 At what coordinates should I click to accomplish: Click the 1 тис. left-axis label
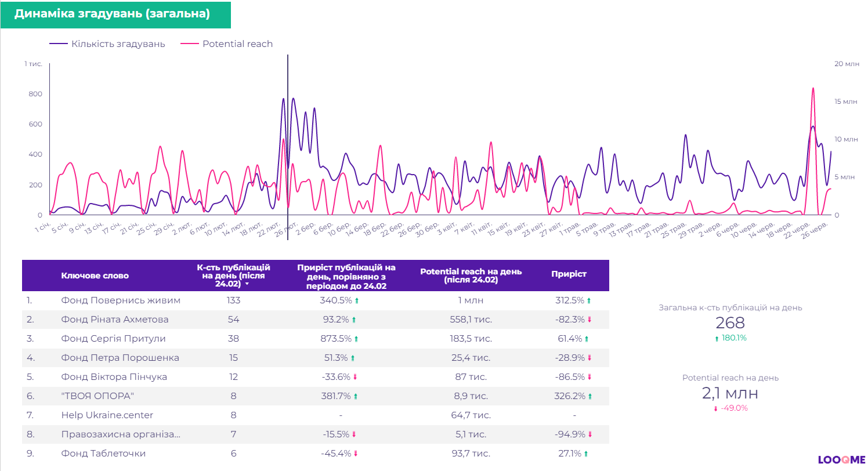33,64
